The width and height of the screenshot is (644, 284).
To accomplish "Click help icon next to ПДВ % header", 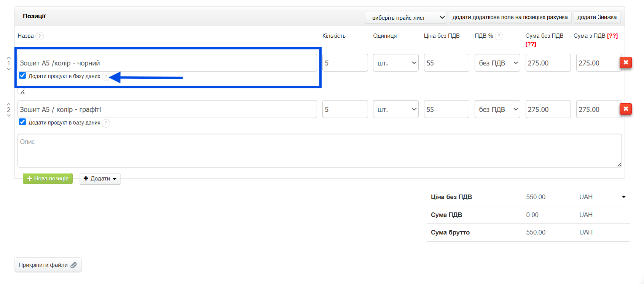I will 499,36.
